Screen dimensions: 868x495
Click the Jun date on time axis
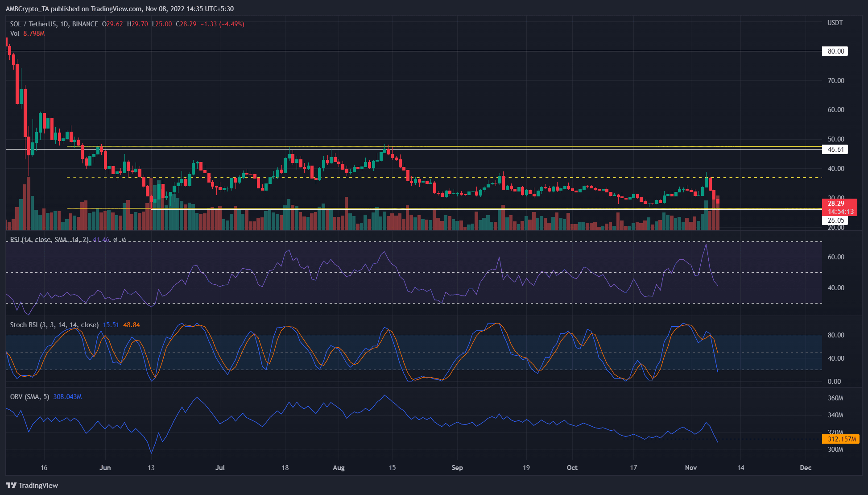105,468
